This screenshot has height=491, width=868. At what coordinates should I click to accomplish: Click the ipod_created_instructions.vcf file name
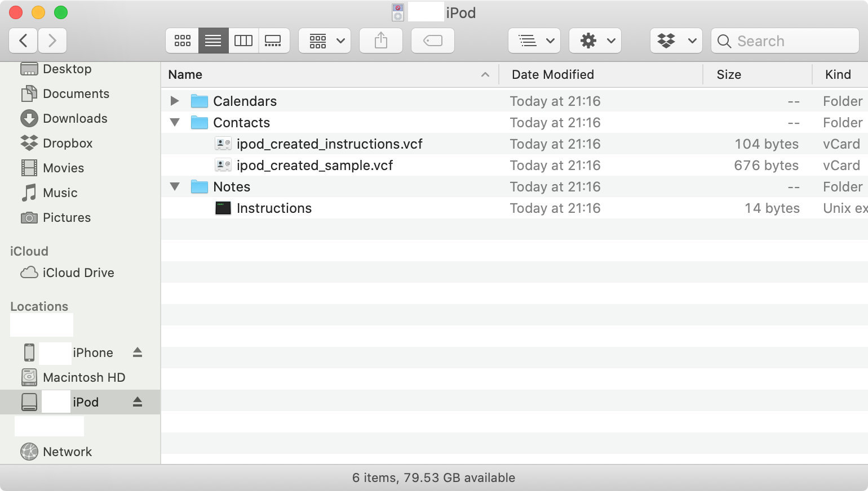(330, 144)
